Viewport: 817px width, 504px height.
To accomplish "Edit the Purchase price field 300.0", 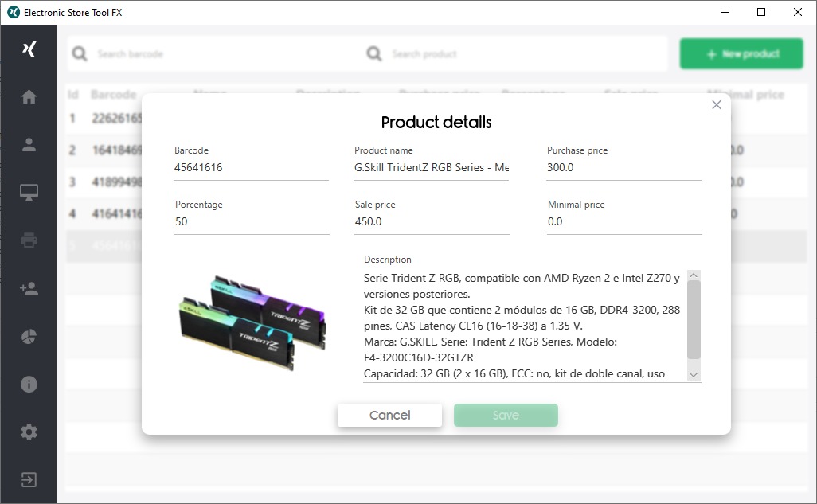I will 623,168.
